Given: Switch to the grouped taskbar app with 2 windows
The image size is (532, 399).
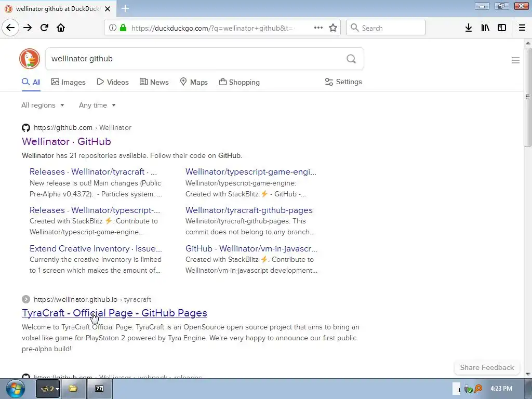Looking at the screenshot, I should (48, 389).
